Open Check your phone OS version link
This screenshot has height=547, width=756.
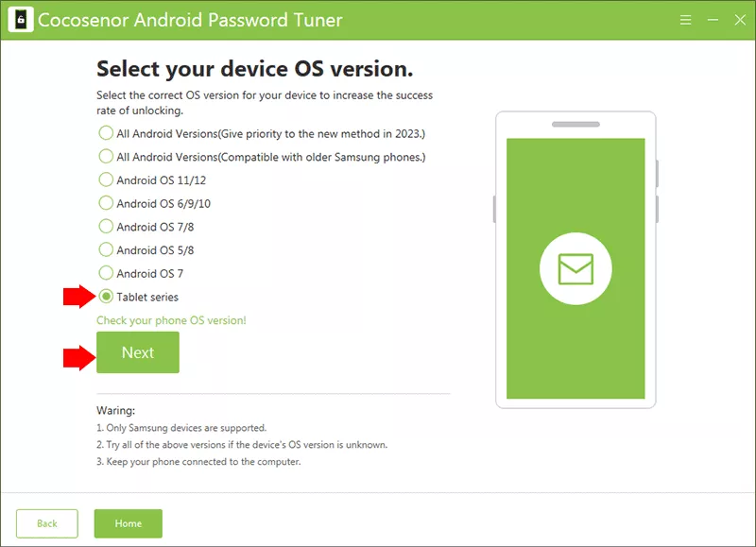coord(171,320)
